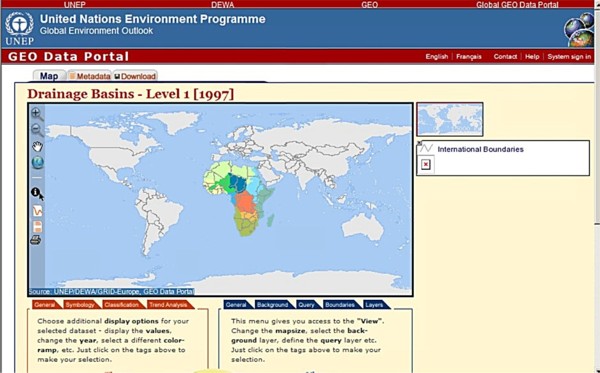
Task: Click the globe full-extent icon
Action: pos(38,163)
